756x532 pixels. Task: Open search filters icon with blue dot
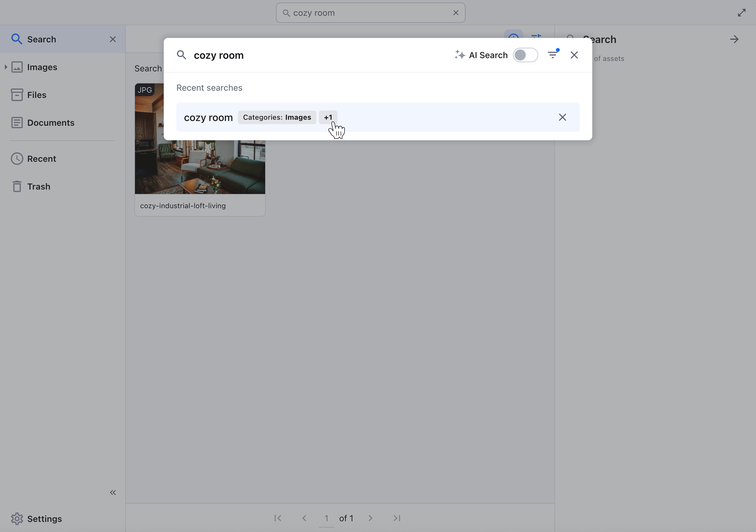tap(553, 55)
